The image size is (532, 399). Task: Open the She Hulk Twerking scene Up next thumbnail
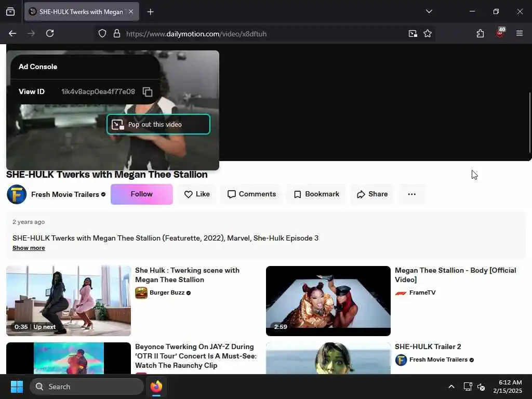pyautogui.click(x=69, y=301)
